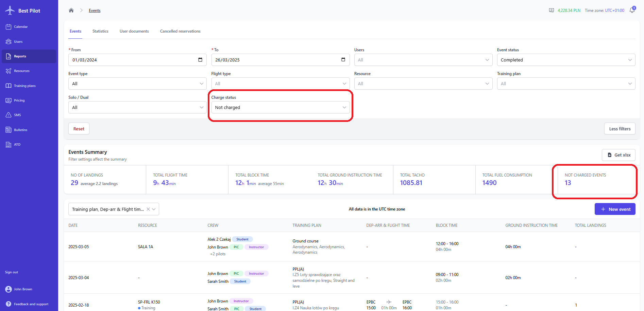Click the TOTAL LANDINGS column header
Image resolution: width=644 pixels, height=311 pixels.
click(x=590, y=225)
